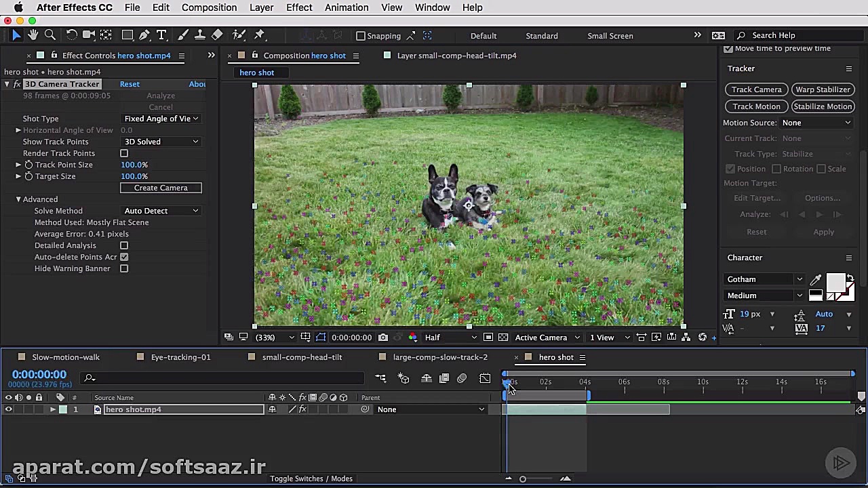Enable the Render Track Points checkbox
This screenshot has height=488, width=868.
coord(124,153)
